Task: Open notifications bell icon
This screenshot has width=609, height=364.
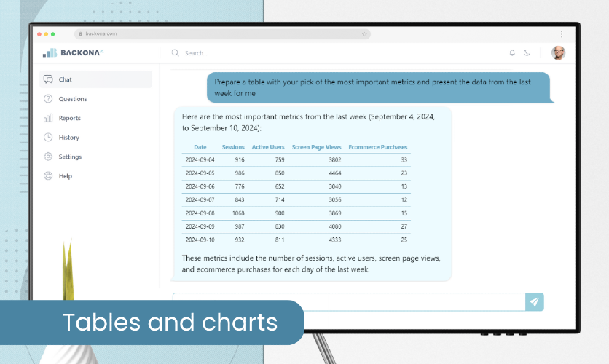Action: tap(512, 52)
